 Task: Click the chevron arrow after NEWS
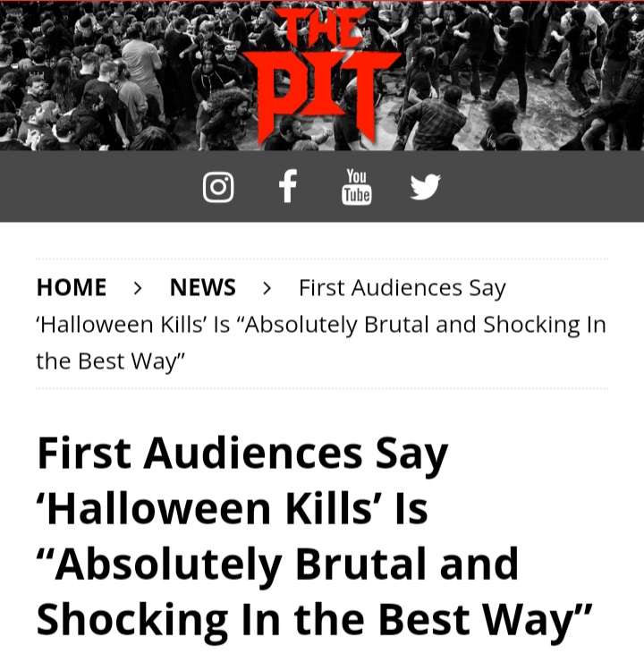[x=267, y=288]
